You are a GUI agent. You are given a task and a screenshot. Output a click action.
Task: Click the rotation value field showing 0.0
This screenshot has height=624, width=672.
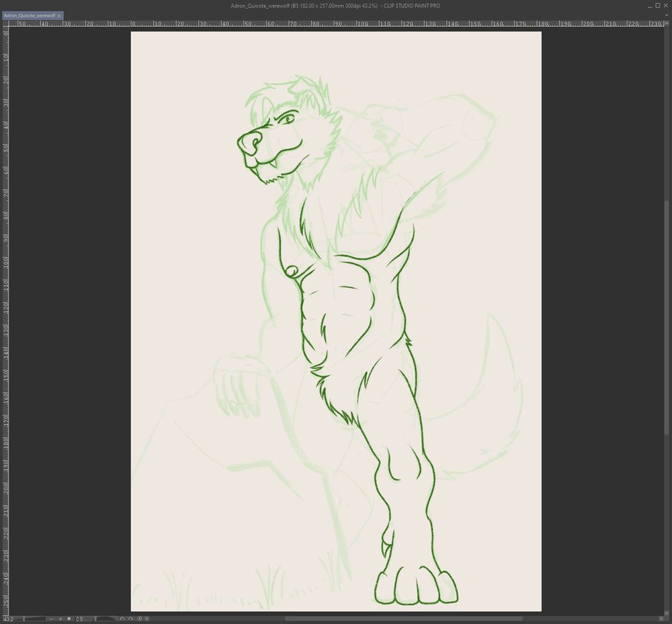[x=79, y=619]
